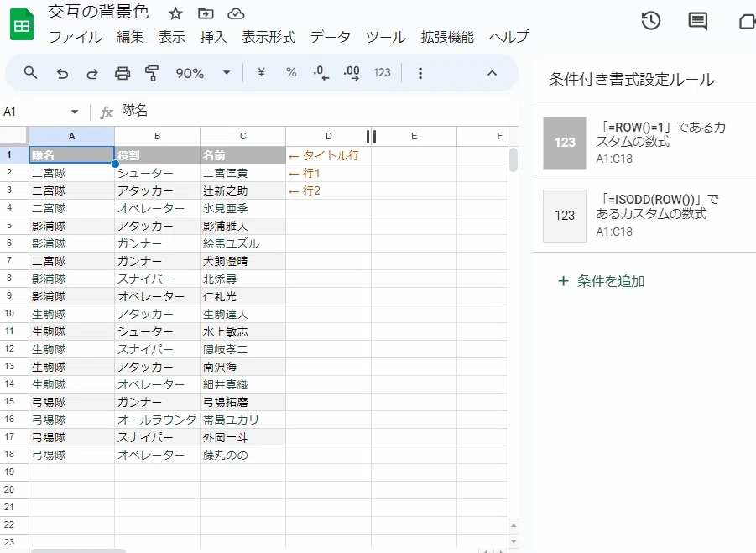
Task: Select column B header
Action: (x=157, y=136)
